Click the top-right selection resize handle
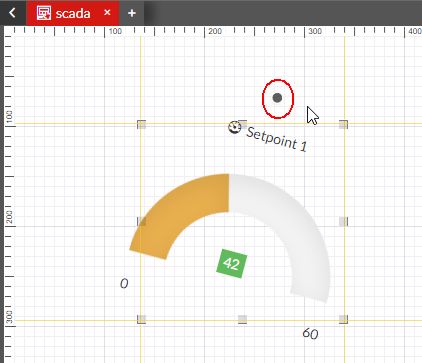 343,125
